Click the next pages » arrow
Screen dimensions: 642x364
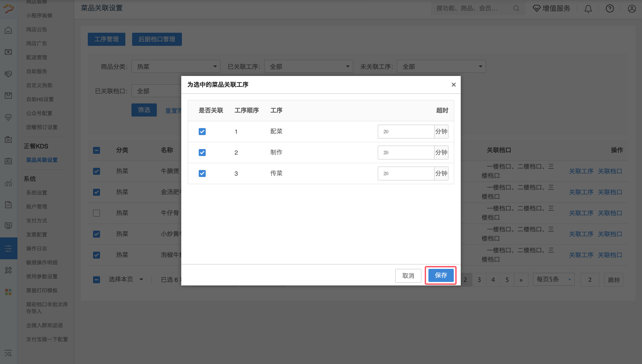521,280
